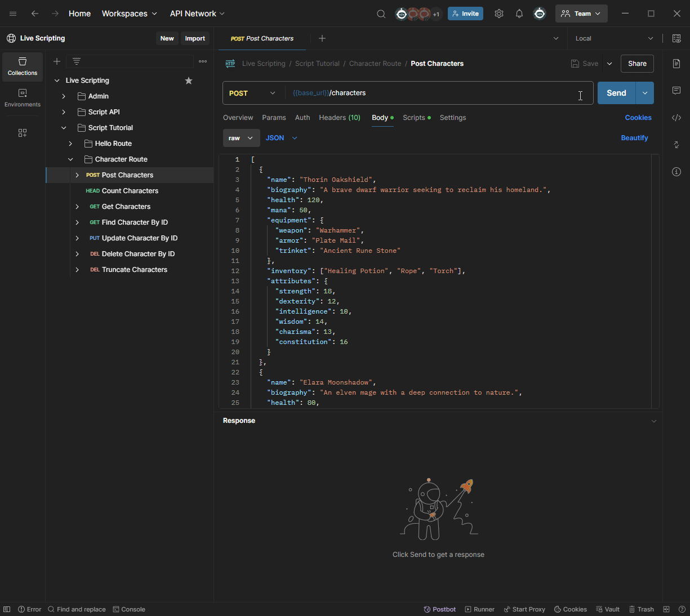Expand the Script API folder

[x=64, y=112]
